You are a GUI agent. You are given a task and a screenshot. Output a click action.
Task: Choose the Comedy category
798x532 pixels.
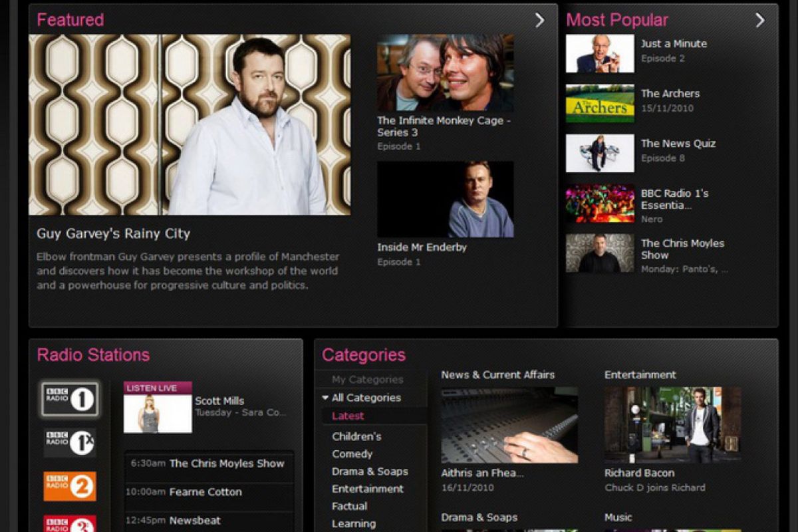(352, 454)
